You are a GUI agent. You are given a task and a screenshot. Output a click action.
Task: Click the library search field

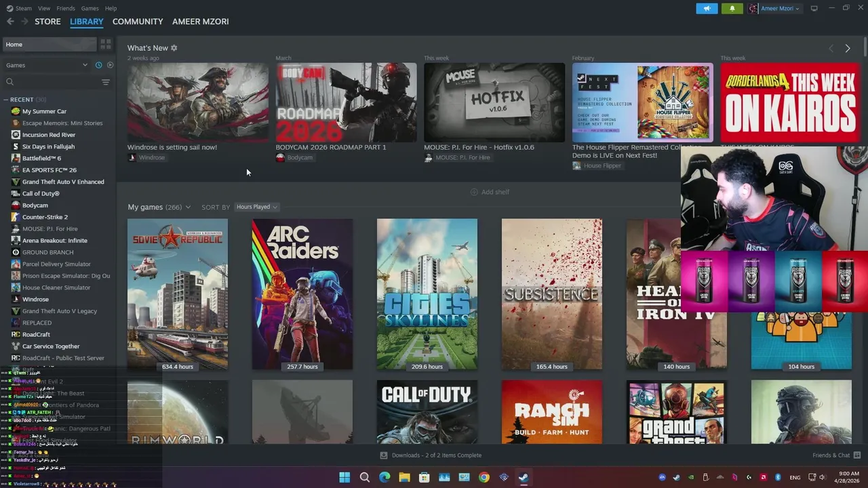(x=51, y=82)
